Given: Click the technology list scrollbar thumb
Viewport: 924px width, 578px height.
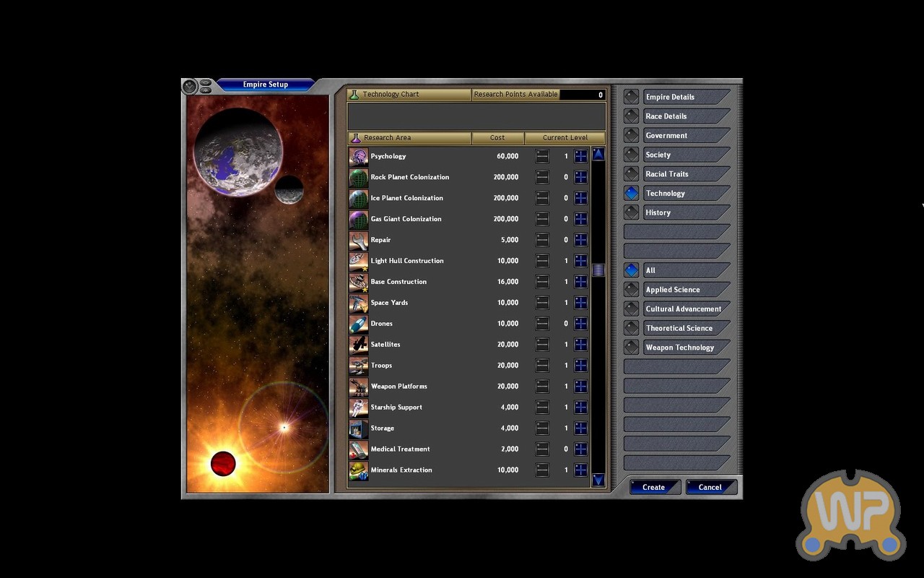Looking at the screenshot, I should (598, 270).
